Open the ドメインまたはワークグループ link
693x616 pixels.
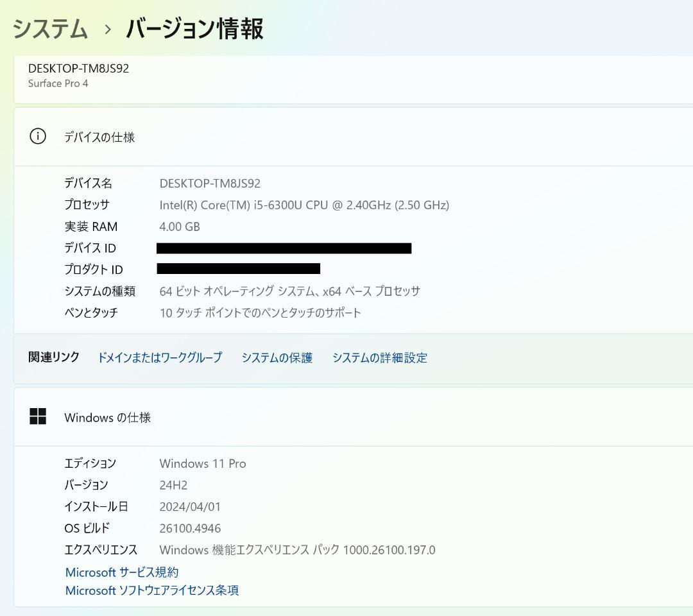(x=159, y=357)
